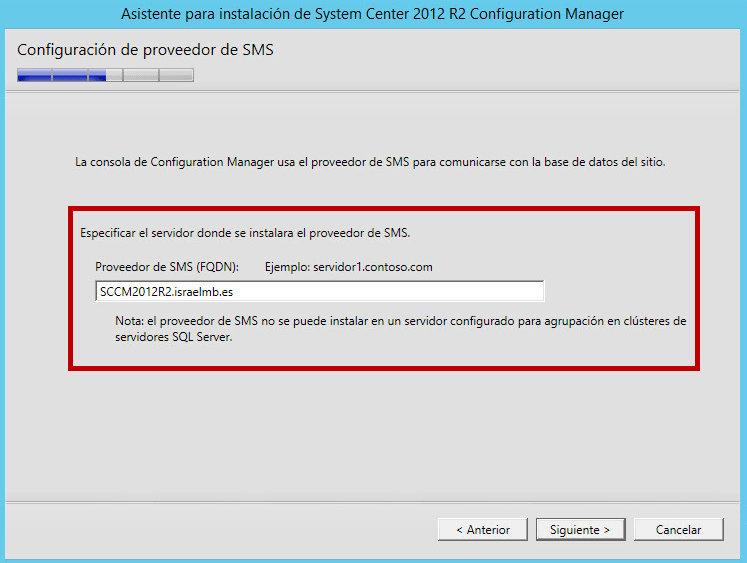Click the last empty progress bar segment
Image resolution: width=747 pixels, height=563 pixels.
[x=176, y=75]
